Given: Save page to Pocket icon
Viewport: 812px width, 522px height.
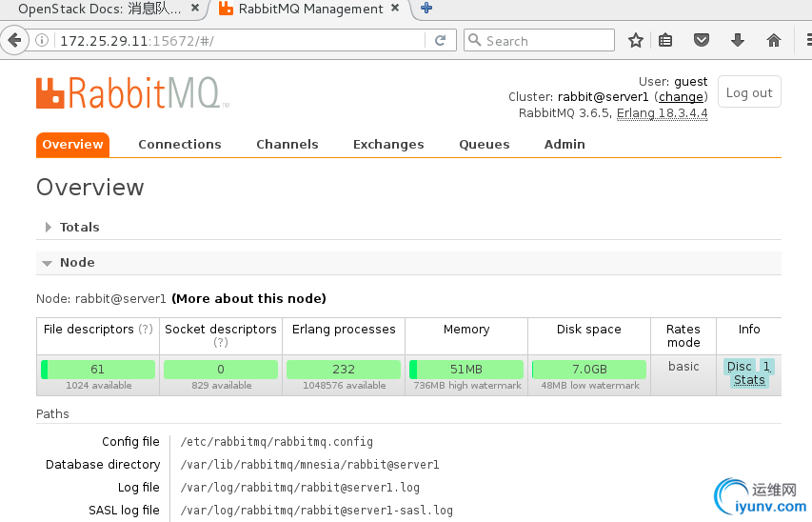Looking at the screenshot, I should coord(702,40).
